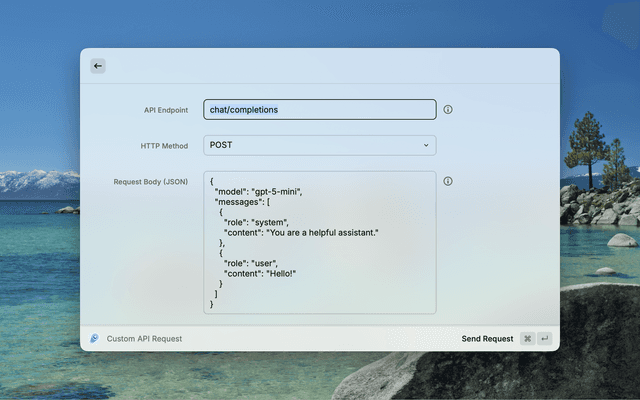
Task: Click the back arrow button
Action: (x=97, y=66)
